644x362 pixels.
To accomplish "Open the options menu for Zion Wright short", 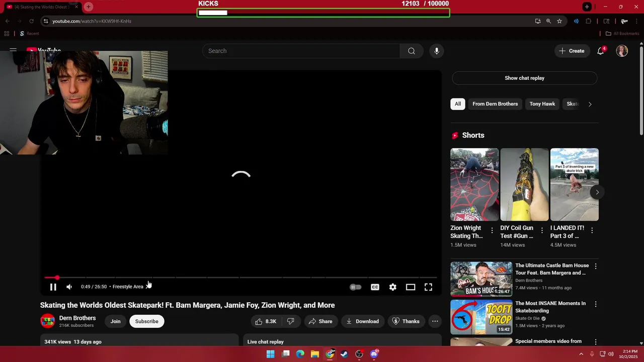I will (x=492, y=230).
